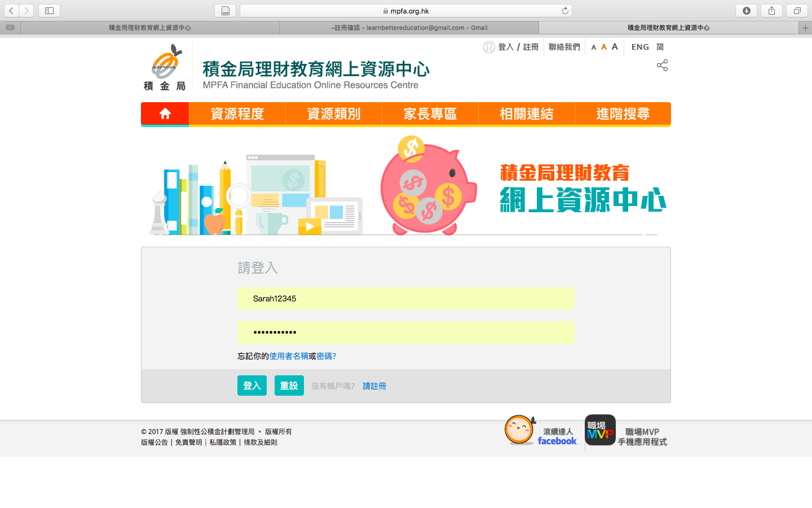The width and height of the screenshot is (812, 508).
Task: Select the smallest font size A
Action: (593, 47)
